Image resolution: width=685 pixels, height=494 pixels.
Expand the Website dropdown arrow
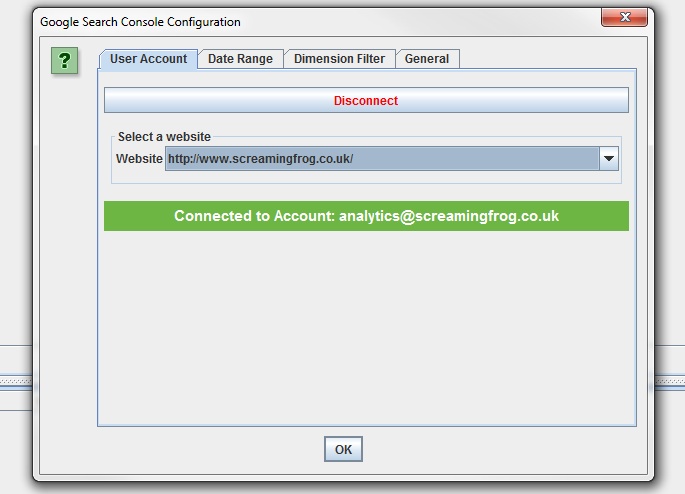click(x=609, y=159)
